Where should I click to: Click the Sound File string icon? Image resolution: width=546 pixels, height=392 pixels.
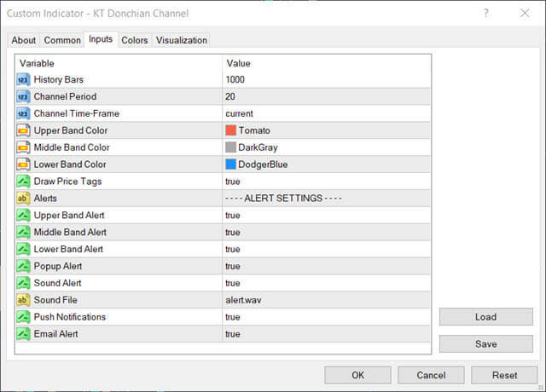pos(23,300)
